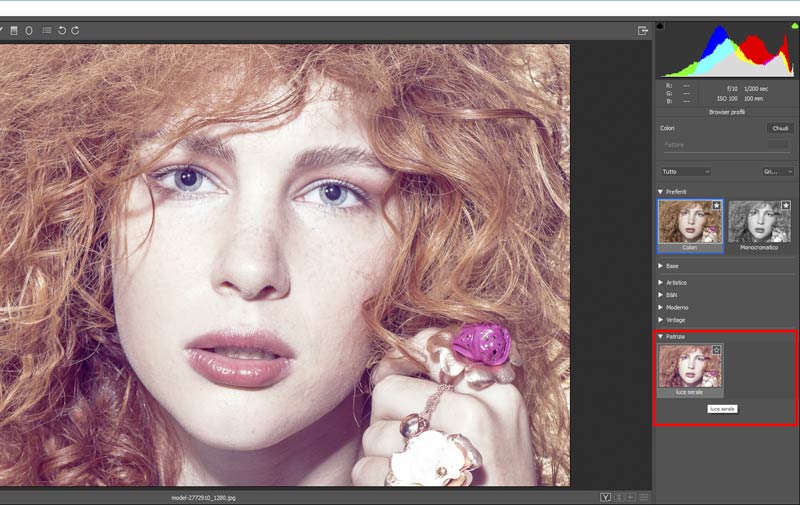
Task: Collapse the Patrizia profile group
Action: pyautogui.click(x=660, y=337)
